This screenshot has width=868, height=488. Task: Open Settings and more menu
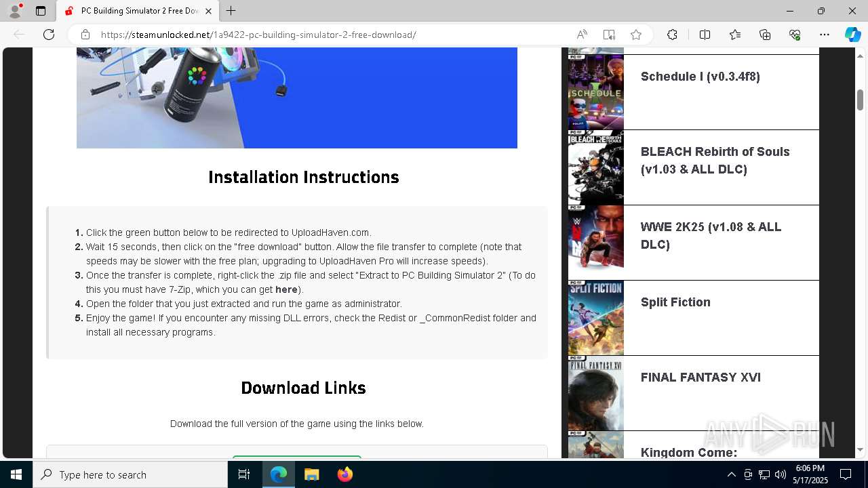[825, 35]
